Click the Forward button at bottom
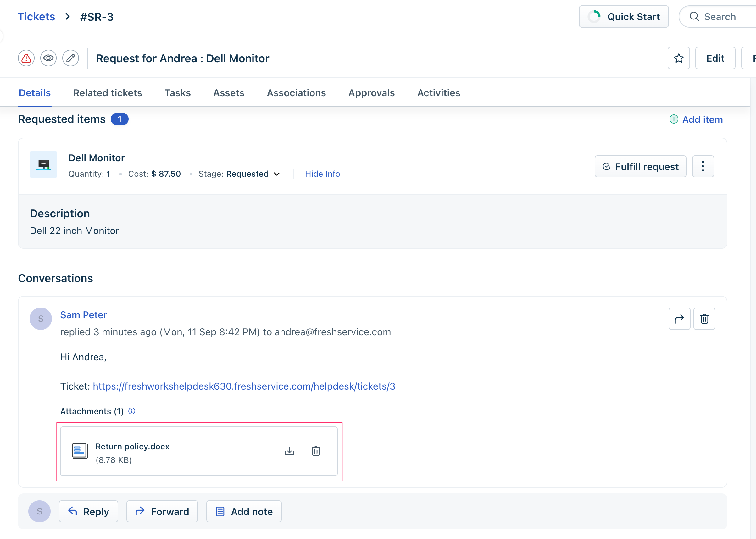The image size is (756, 539). coord(162,511)
